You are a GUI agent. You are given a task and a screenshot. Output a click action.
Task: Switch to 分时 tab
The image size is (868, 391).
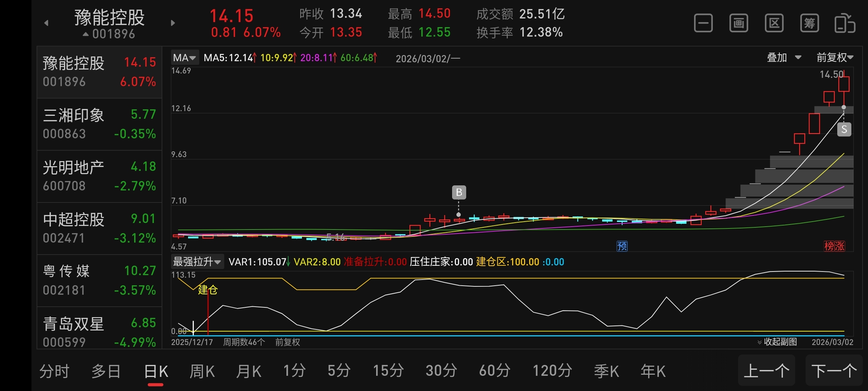pos(54,371)
